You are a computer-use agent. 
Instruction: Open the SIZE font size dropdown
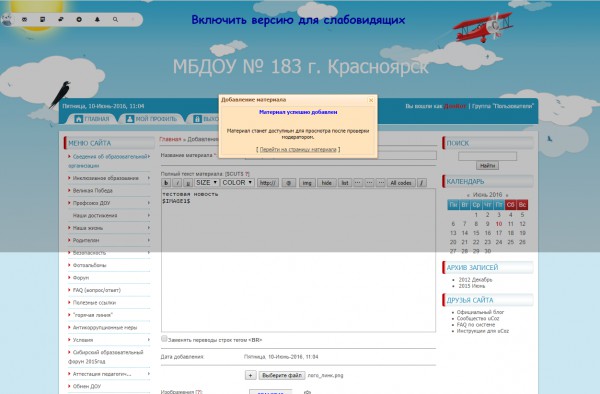[x=207, y=183]
